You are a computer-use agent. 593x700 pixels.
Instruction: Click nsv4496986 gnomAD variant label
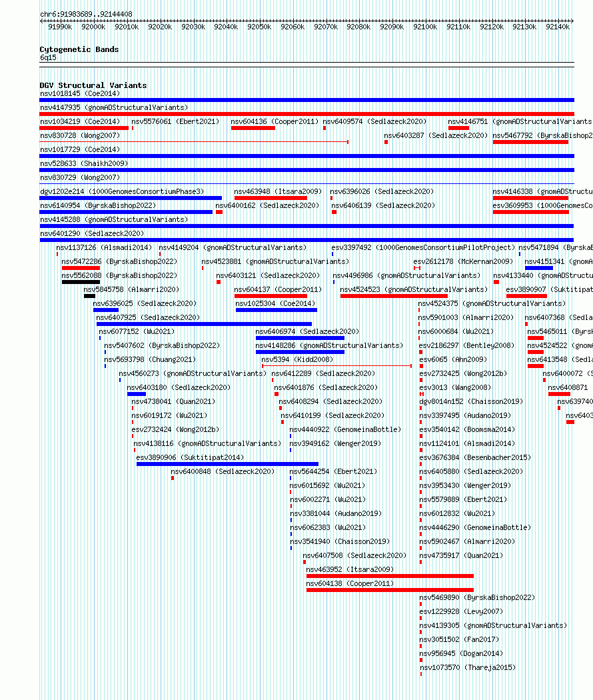(x=406, y=276)
